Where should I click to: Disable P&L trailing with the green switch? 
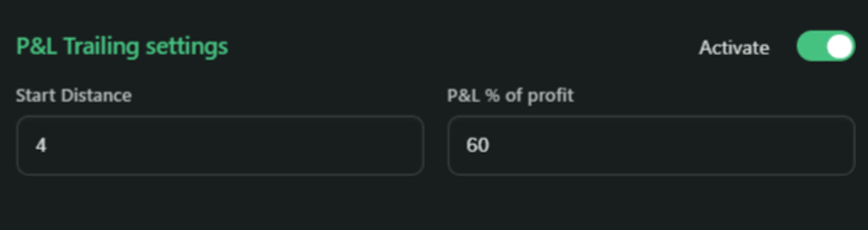tap(825, 46)
